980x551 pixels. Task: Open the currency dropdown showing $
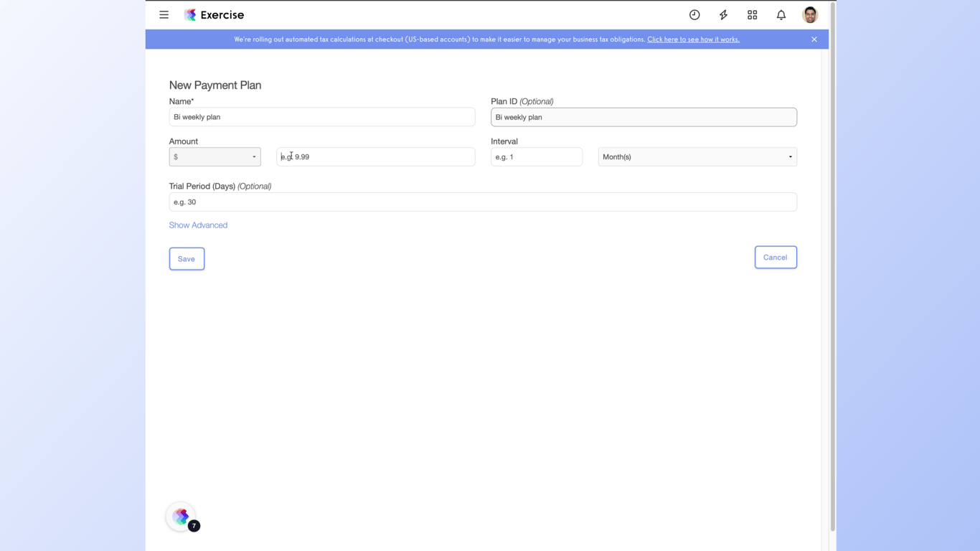coord(215,157)
